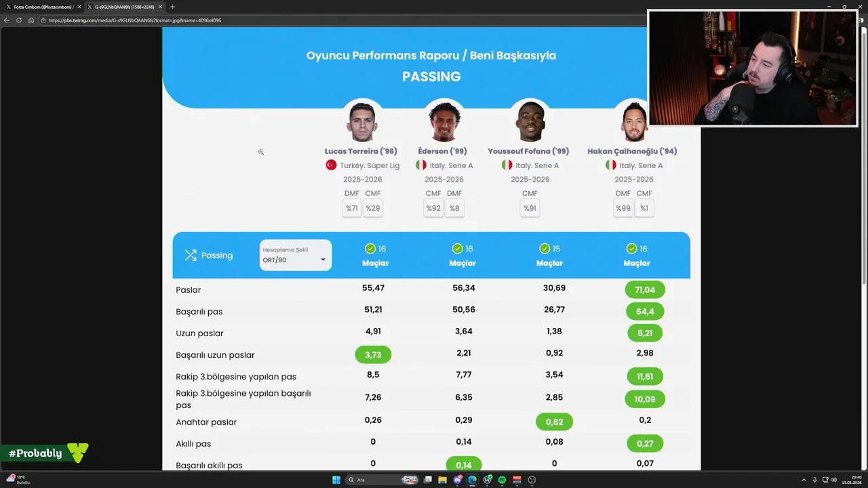
Task: Open Discord from the taskbar
Action: coord(458,480)
